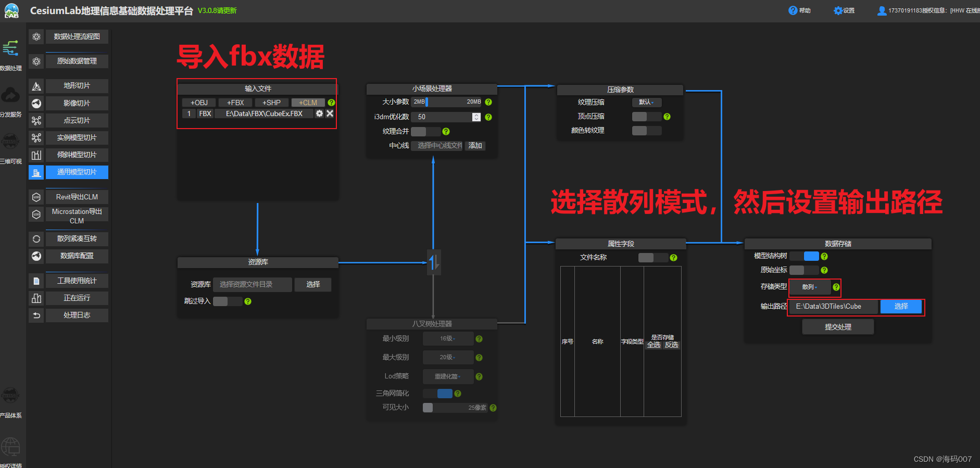The width and height of the screenshot is (980, 468).
Task: Click the help icon next to +CLM
Action: 331,103
